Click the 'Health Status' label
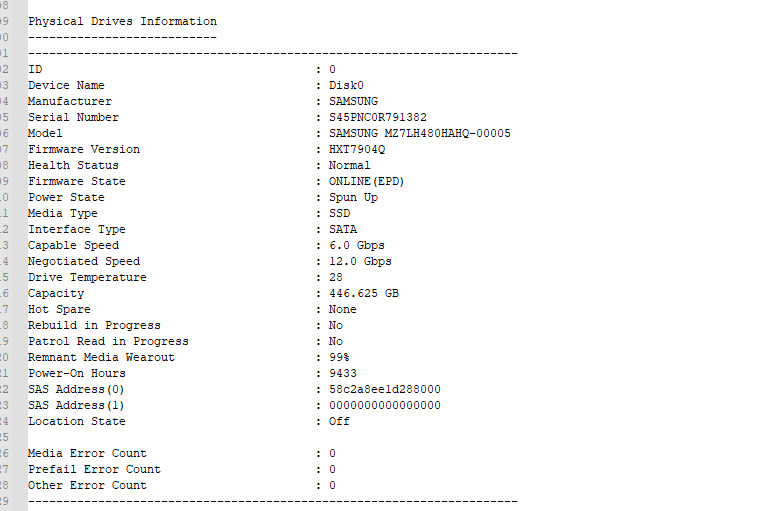Viewport: 758px width, 511px height. (73, 165)
